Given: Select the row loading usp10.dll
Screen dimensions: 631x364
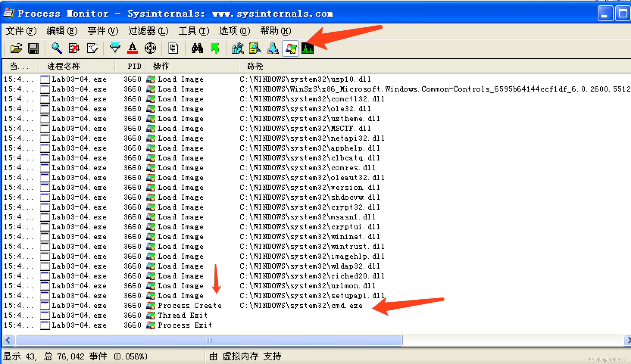Looking at the screenshot, I should (316, 79).
